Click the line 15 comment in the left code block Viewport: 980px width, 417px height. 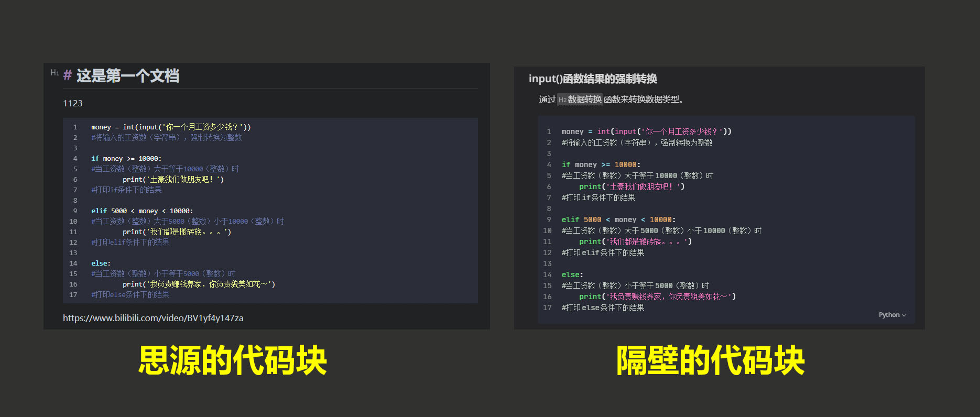click(164, 273)
